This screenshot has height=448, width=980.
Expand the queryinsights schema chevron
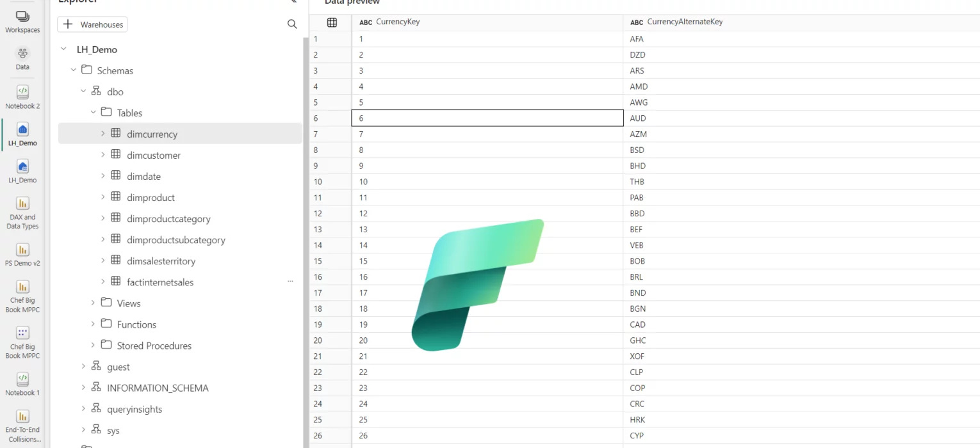tap(83, 408)
